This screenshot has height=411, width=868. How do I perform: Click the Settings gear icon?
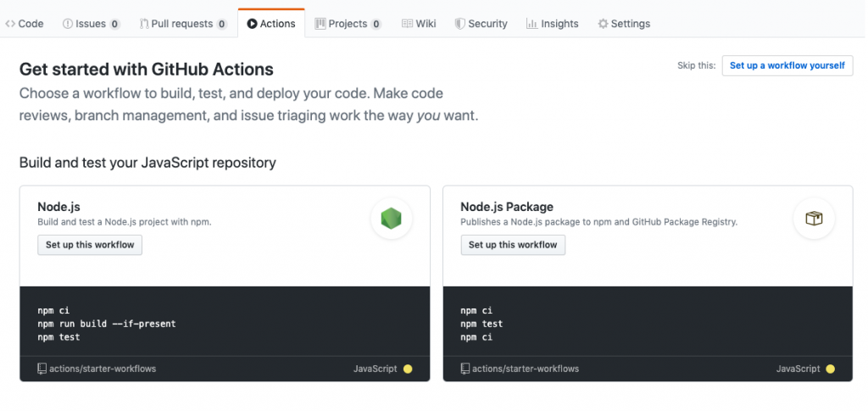pyautogui.click(x=603, y=24)
